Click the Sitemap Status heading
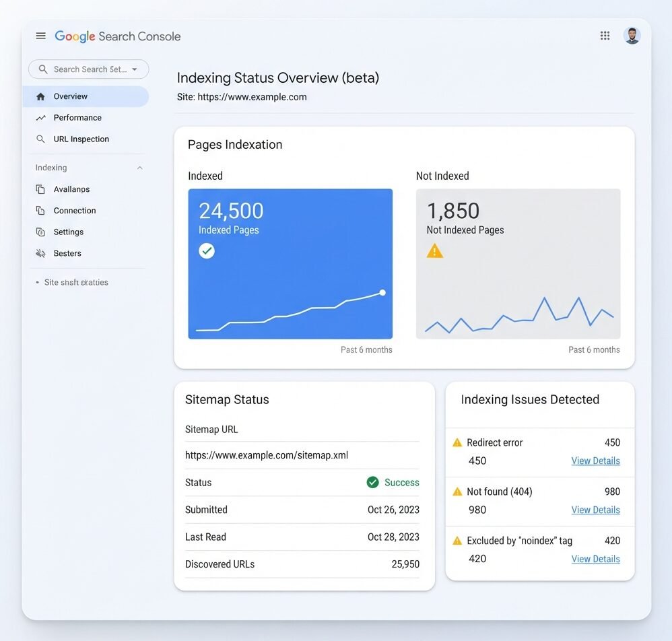The height and width of the screenshot is (641, 672). 227,399
